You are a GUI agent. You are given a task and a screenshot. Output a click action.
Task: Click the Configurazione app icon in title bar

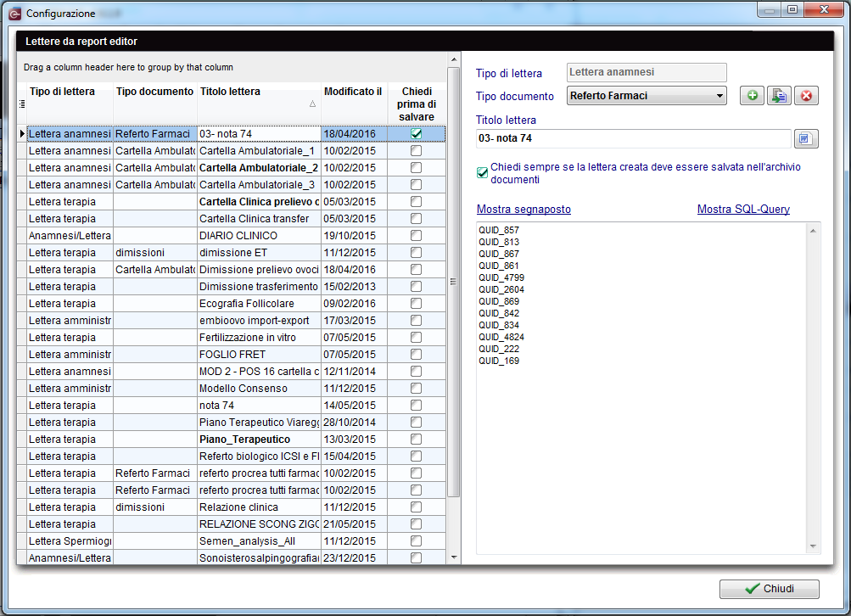[15, 14]
